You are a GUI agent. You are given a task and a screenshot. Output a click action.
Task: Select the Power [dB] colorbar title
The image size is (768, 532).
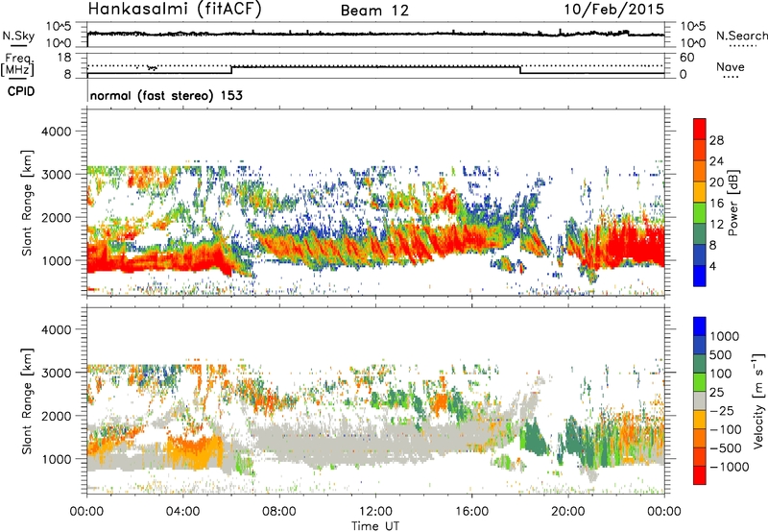(x=732, y=203)
